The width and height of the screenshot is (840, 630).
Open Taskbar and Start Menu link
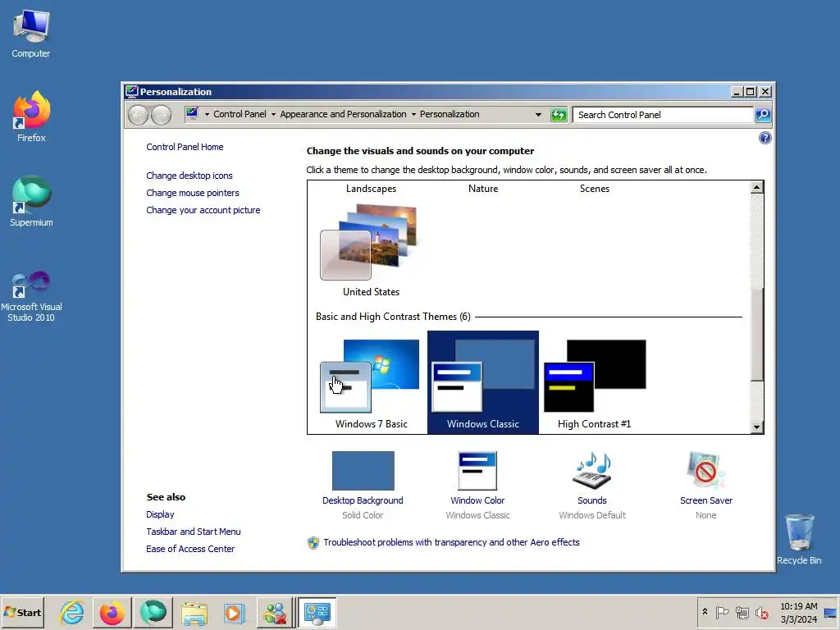(x=194, y=532)
